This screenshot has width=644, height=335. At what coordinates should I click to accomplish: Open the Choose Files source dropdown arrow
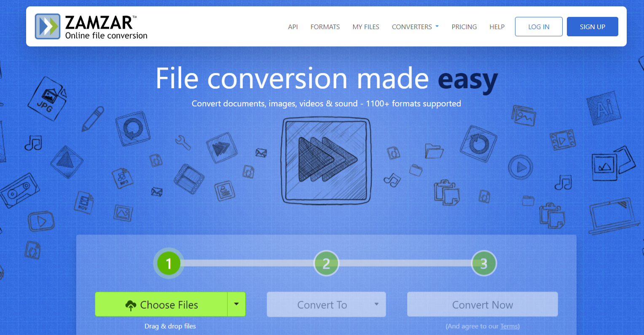click(236, 304)
